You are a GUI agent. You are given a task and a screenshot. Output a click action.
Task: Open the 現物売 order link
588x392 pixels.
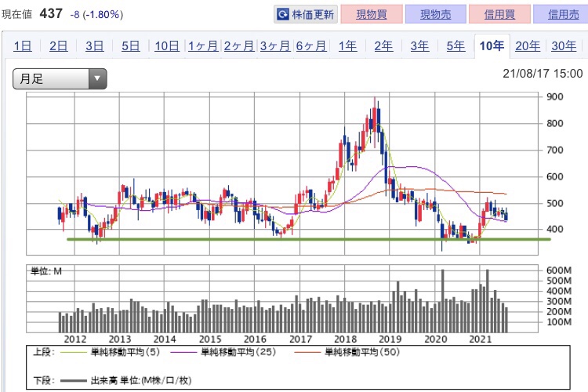coord(435,15)
